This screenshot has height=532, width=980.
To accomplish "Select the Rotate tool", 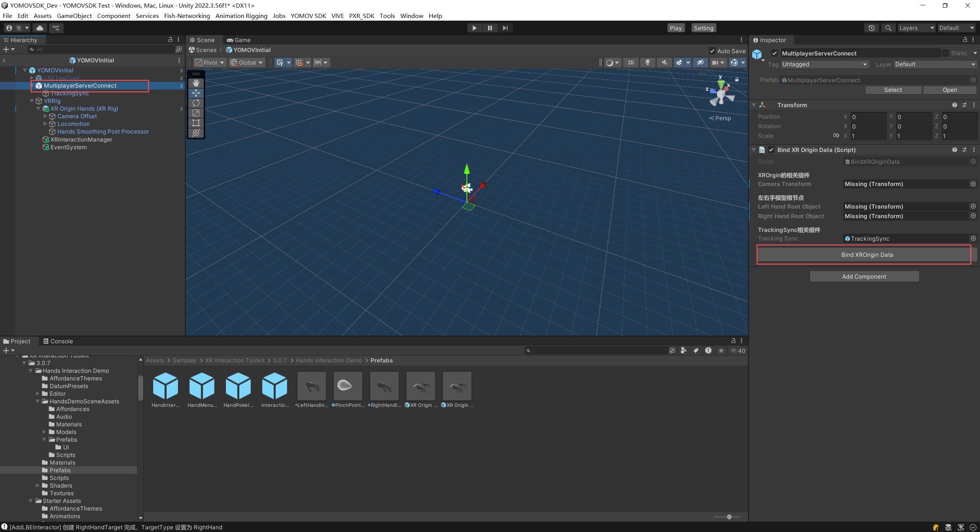I will click(196, 103).
